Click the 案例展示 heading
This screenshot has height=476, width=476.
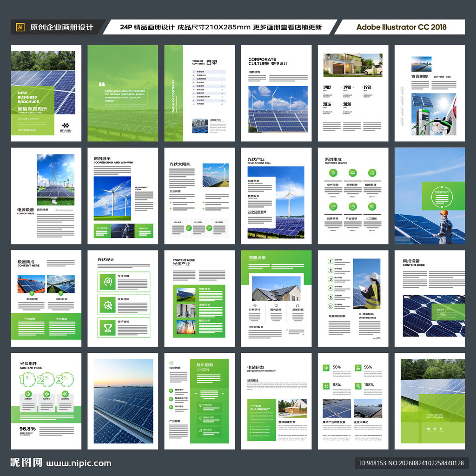coord(102,159)
